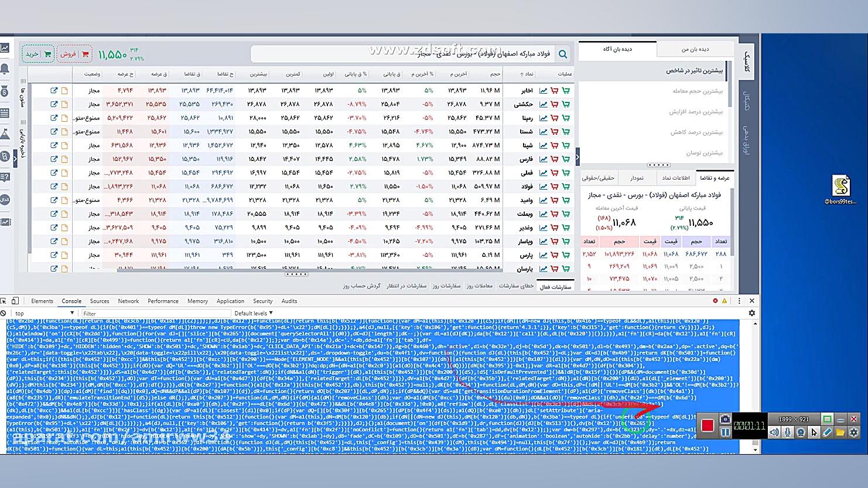Click the sell cart icon in پارس row

coord(554,255)
